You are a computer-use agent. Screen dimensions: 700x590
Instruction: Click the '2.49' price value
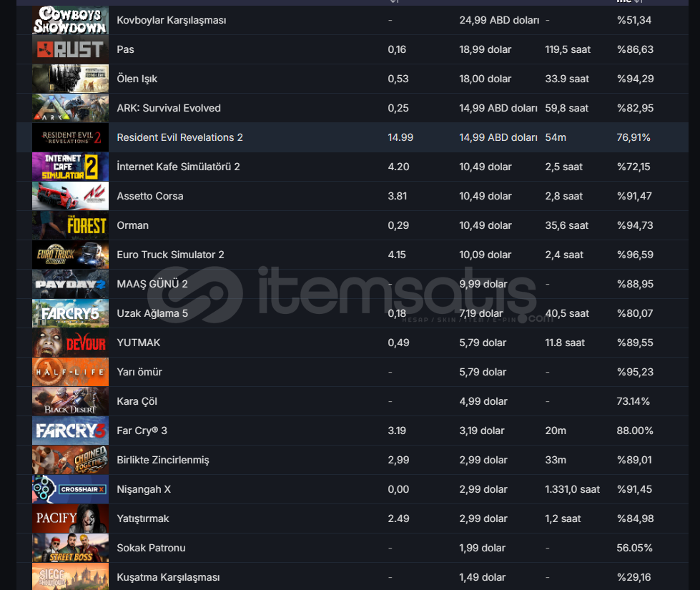point(398,518)
